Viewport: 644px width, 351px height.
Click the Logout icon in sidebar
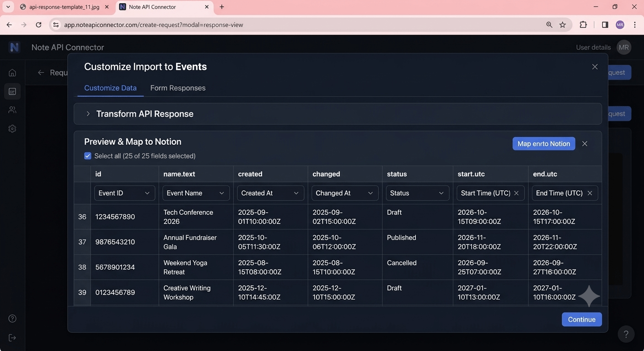12,338
